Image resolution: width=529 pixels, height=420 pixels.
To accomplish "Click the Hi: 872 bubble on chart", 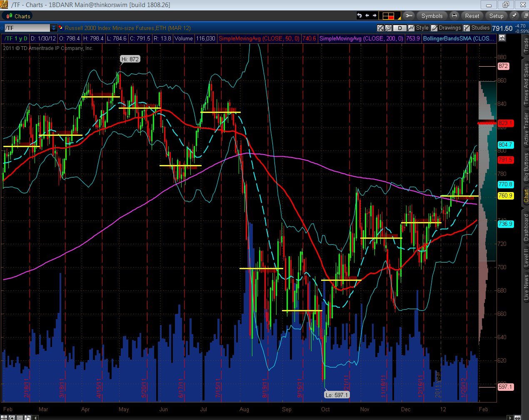I will point(130,59).
